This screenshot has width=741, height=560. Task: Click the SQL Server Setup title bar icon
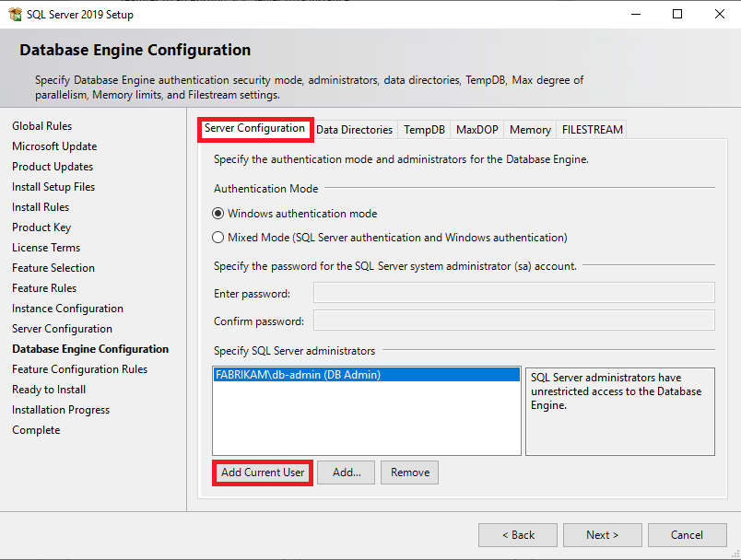click(15, 14)
